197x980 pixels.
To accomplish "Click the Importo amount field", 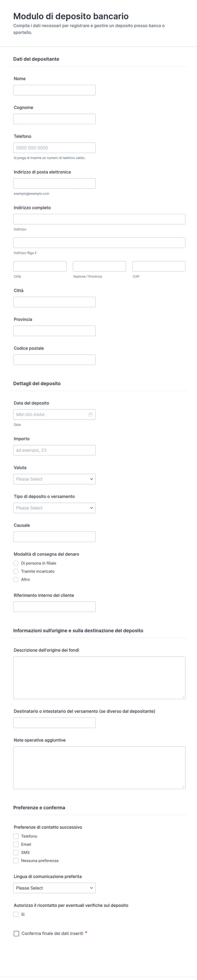I will tap(54, 450).
